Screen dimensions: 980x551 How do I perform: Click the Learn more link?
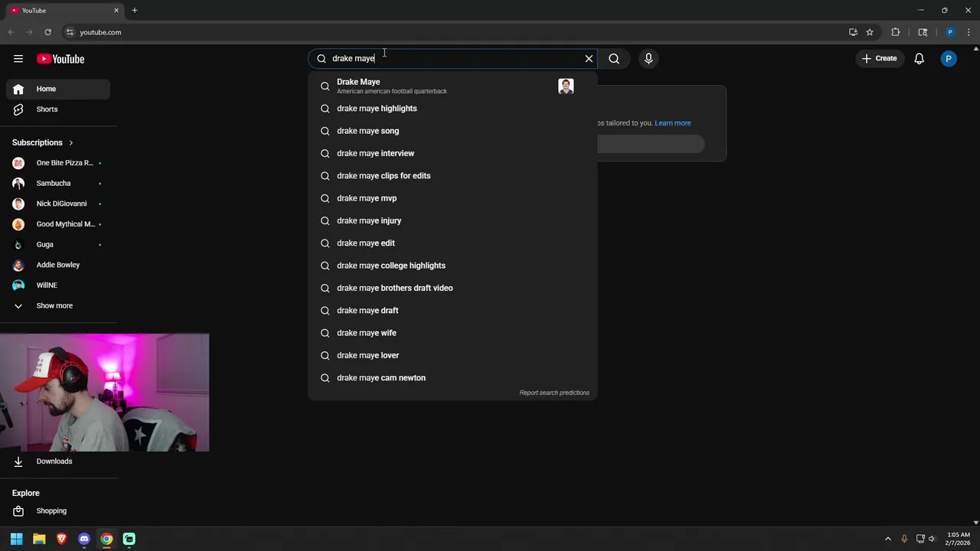pos(673,123)
